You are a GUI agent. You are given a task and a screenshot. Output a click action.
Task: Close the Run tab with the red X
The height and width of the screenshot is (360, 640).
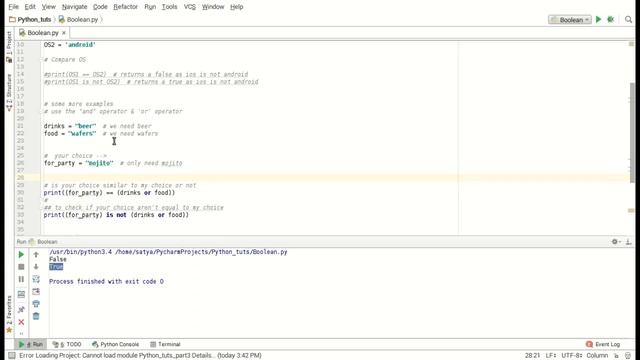pos(21,322)
